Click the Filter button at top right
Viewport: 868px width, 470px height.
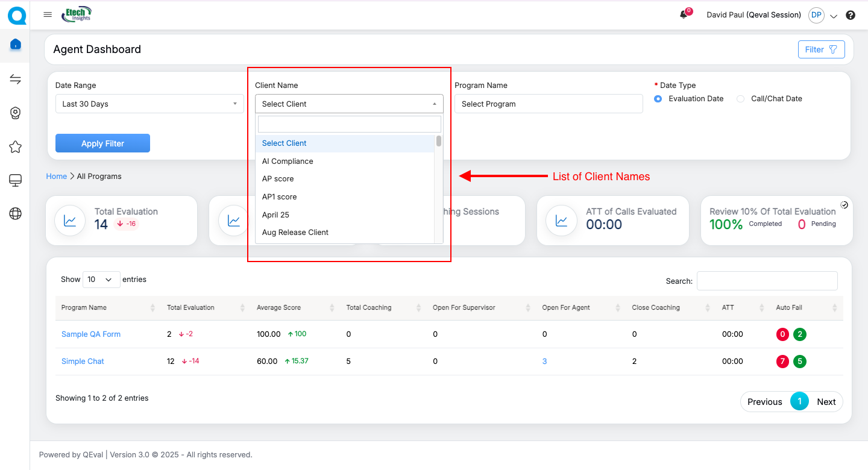[x=821, y=49]
